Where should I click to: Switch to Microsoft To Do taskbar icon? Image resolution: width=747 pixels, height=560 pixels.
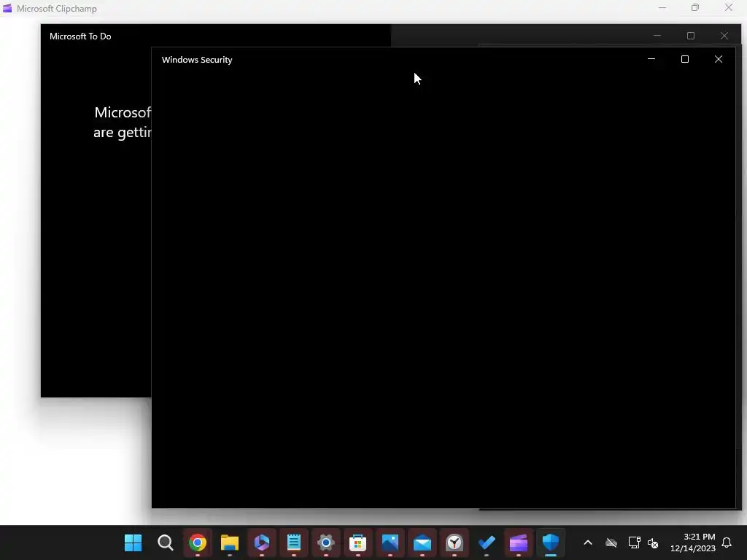[x=487, y=542]
